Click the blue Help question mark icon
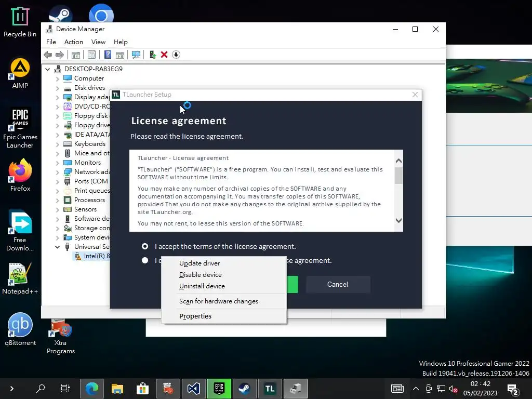Screen dimensions: 532x399 tap(108, 55)
